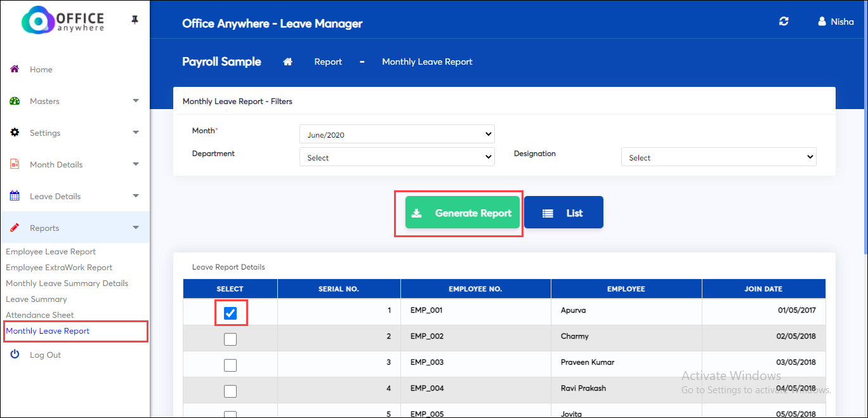The width and height of the screenshot is (868, 418).
Task: Open Employee Leave Report
Action: (51, 252)
